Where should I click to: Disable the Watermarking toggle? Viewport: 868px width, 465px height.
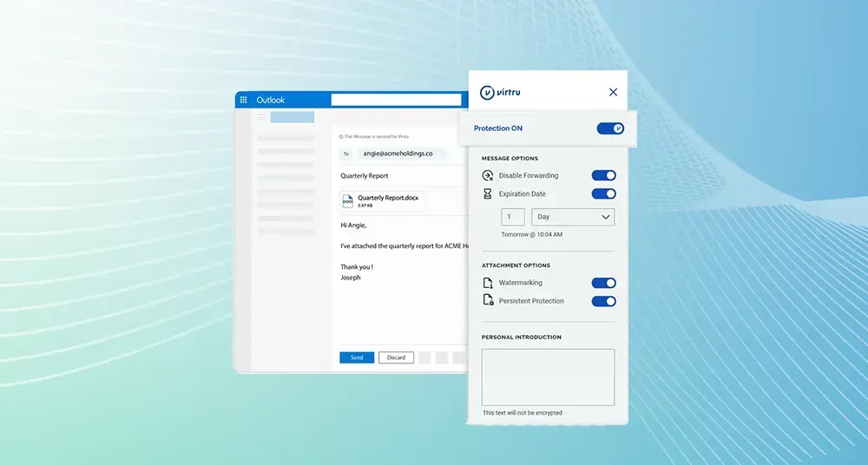click(x=603, y=283)
